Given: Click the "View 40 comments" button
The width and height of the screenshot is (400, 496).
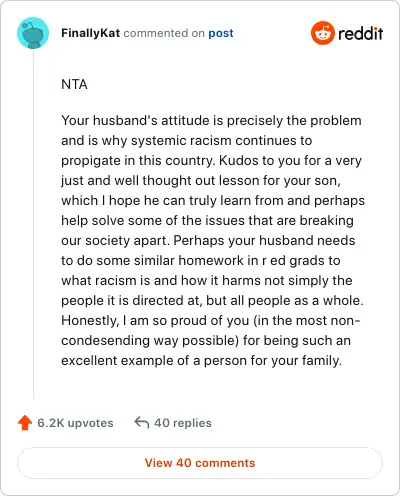Looking at the screenshot, I should click(200, 463).
